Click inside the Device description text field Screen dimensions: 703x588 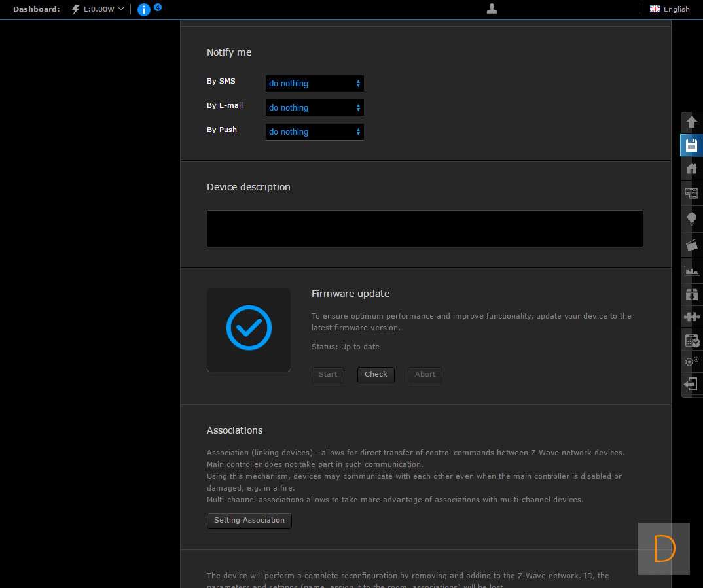click(x=424, y=228)
